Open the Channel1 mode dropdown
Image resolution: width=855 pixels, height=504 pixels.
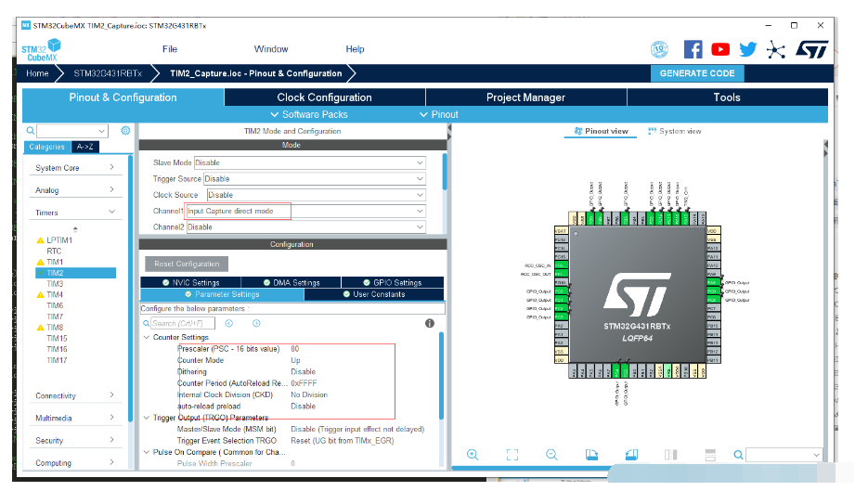click(306, 211)
